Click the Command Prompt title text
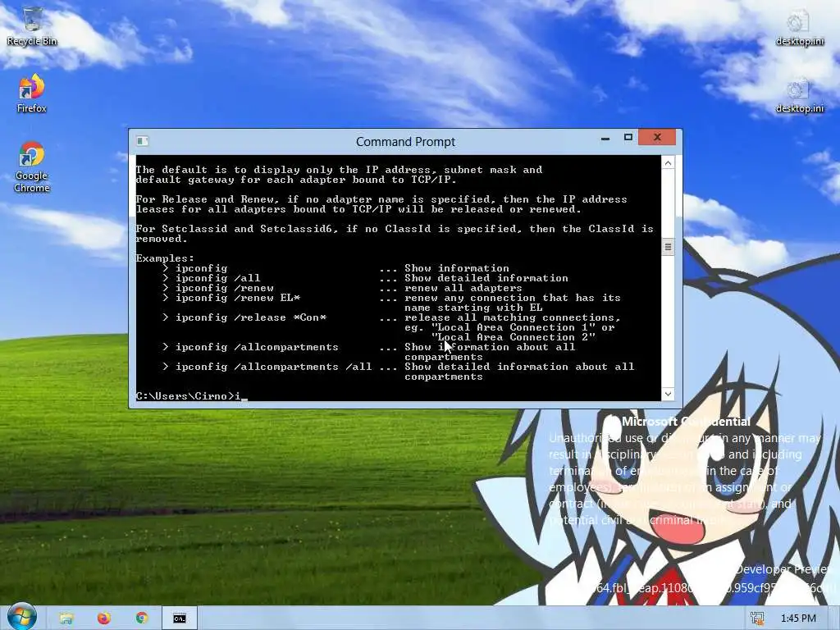840x630 pixels. 405,141
